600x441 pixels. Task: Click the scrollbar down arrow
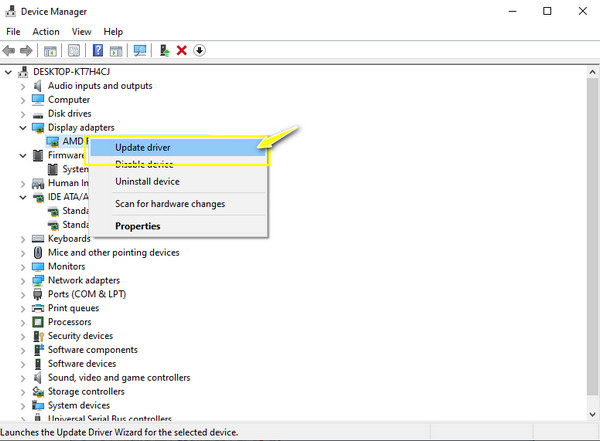[593, 414]
